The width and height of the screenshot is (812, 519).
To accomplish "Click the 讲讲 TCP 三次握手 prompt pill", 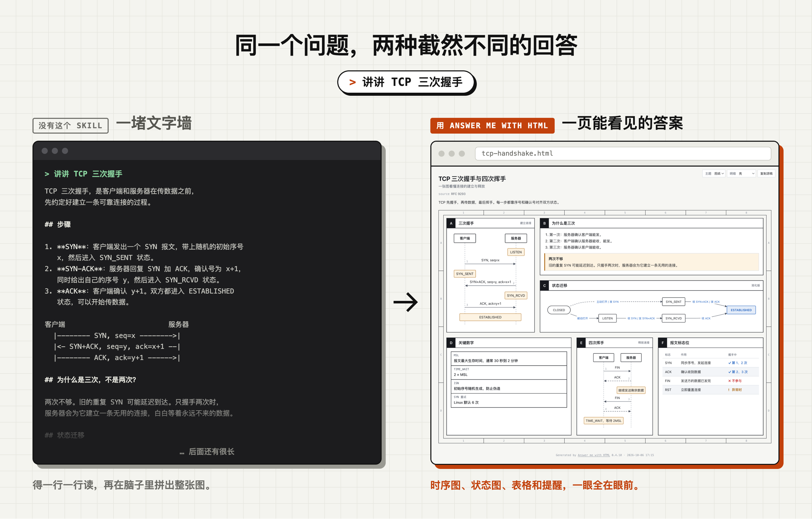I will click(x=406, y=82).
